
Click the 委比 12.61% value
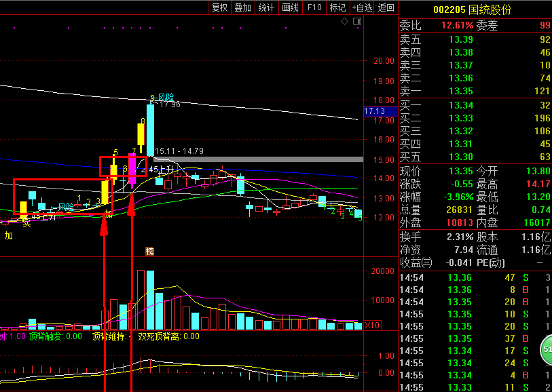(x=458, y=25)
